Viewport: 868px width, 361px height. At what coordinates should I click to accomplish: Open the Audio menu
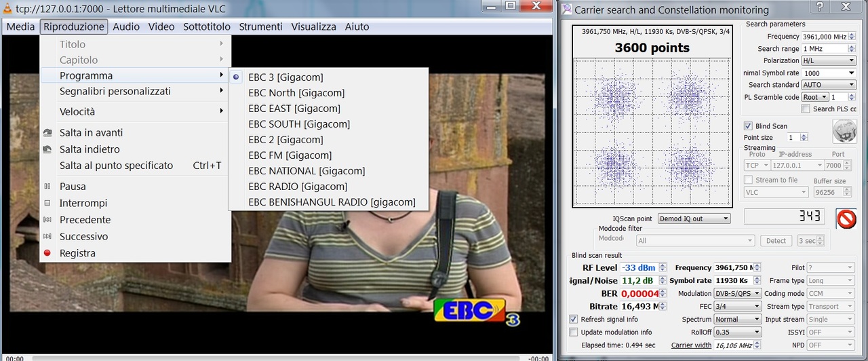126,26
